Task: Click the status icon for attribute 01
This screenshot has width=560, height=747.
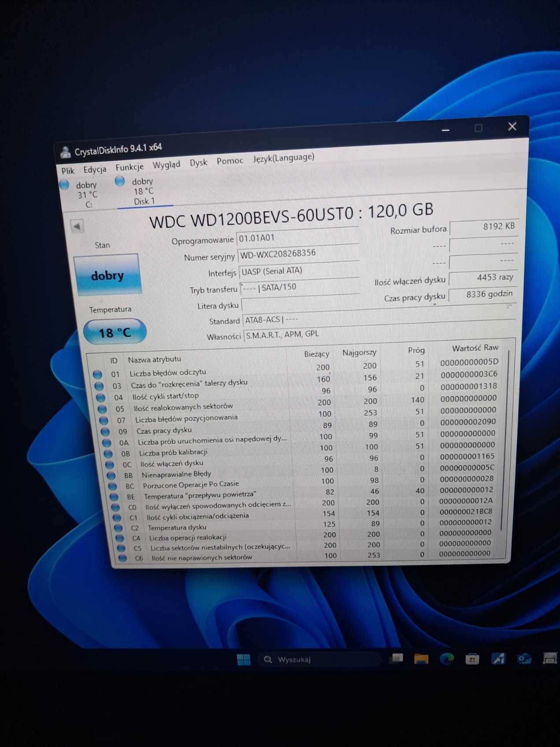Action: [x=97, y=375]
